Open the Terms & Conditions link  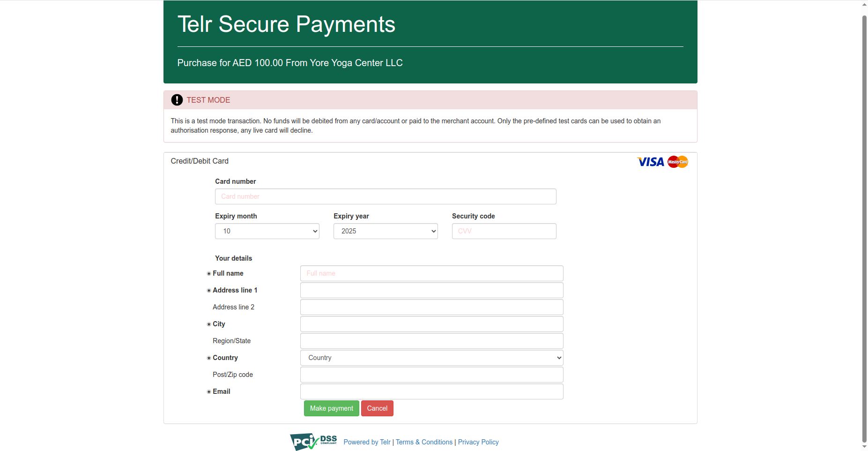click(424, 442)
